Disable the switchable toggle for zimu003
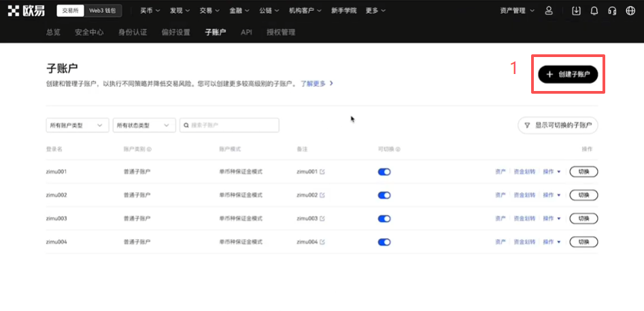This screenshot has width=644, height=311. tap(384, 219)
